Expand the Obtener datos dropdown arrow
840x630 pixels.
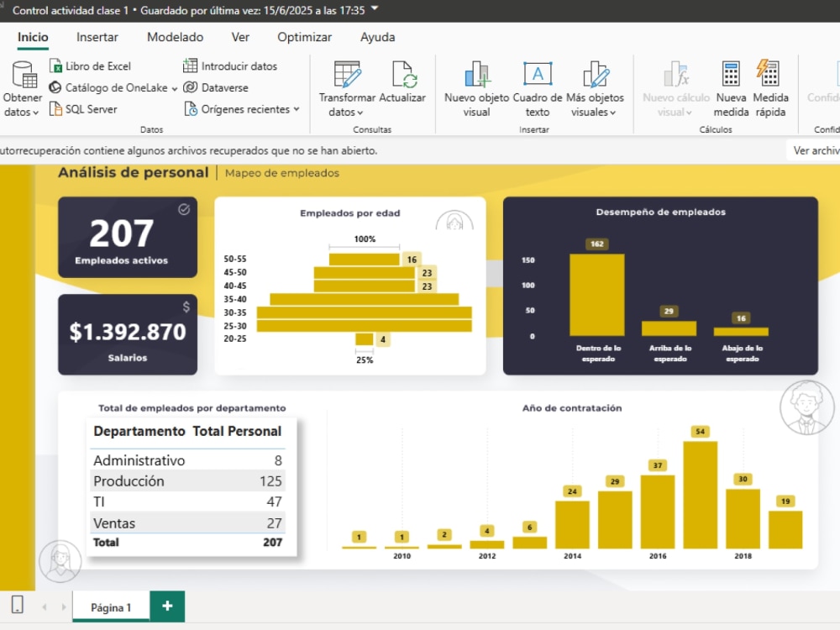(x=35, y=113)
